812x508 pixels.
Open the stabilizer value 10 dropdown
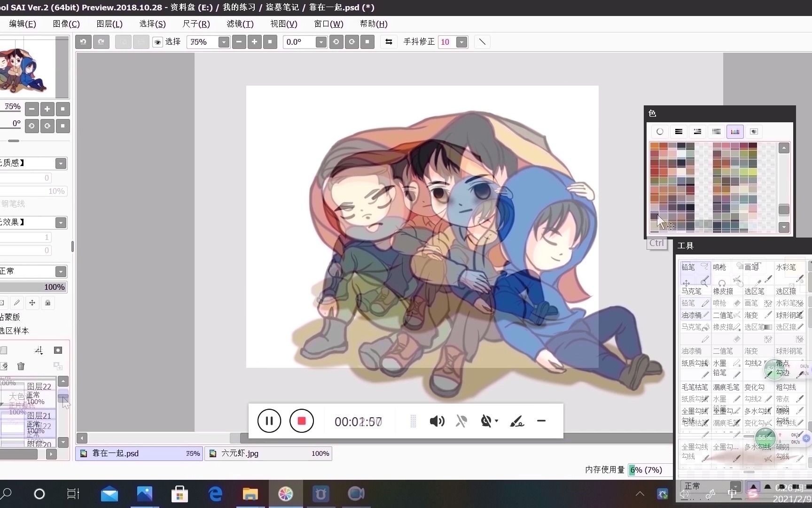click(462, 42)
